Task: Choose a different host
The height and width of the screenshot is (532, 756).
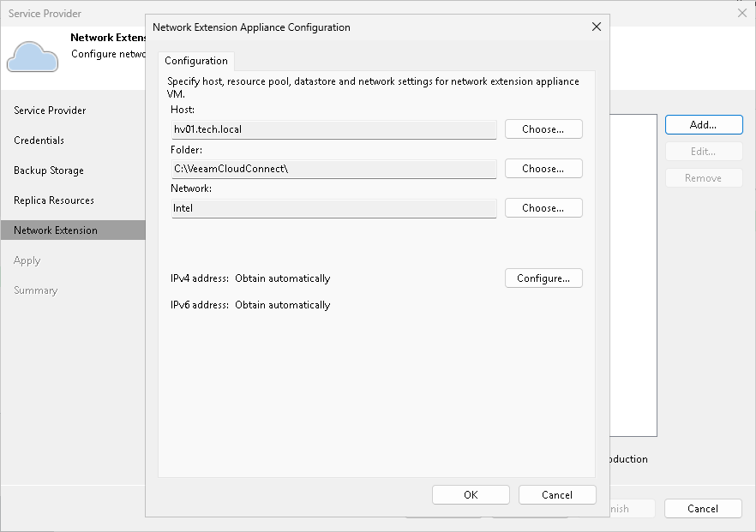Action: click(543, 129)
